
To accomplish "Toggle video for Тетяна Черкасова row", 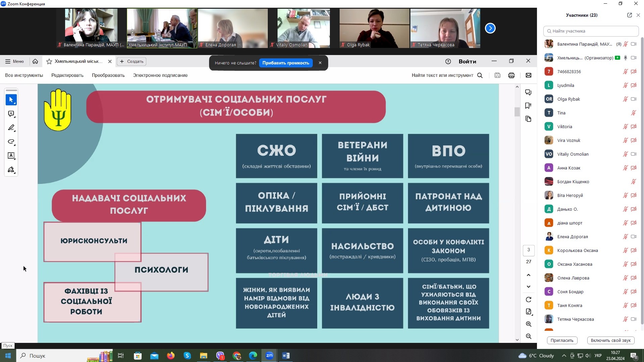I will tap(634, 319).
